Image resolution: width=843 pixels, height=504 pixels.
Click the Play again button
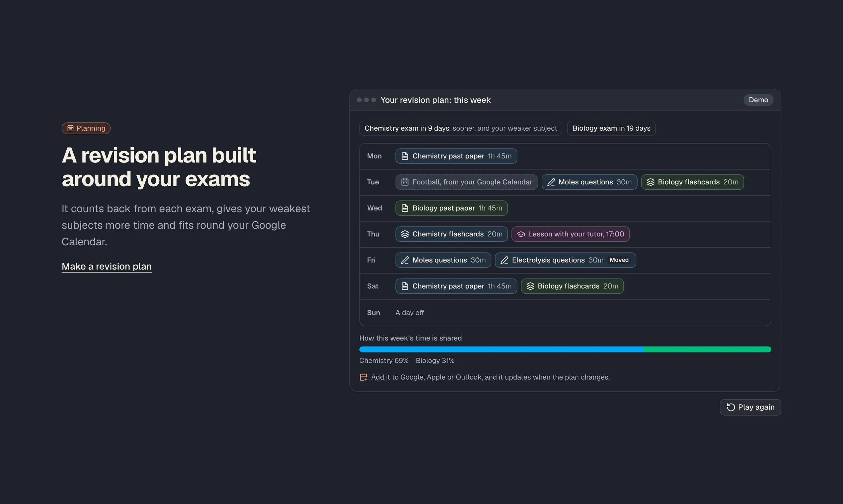click(x=750, y=407)
